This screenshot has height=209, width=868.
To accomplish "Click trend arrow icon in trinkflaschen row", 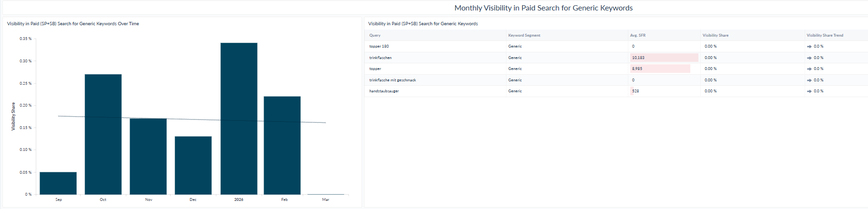I will point(809,58).
